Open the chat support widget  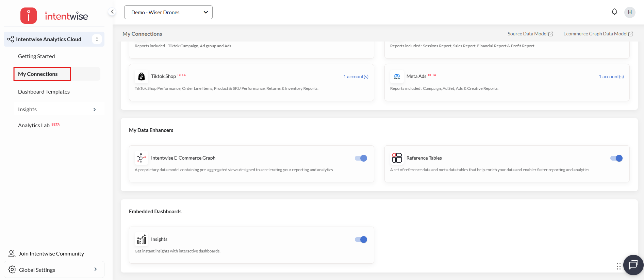tap(633, 265)
